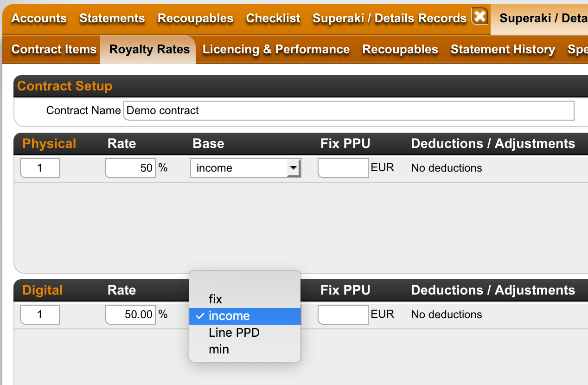The width and height of the screenshot is (588, 385).
Task: Open the Licencing & Performance sub-tab
Action: click(276, 49)
